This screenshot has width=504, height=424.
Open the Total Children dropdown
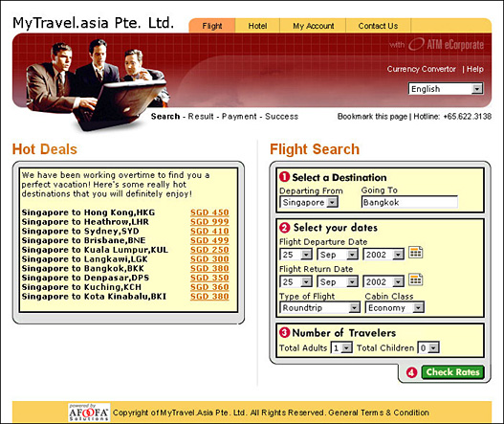coord(428,347)
